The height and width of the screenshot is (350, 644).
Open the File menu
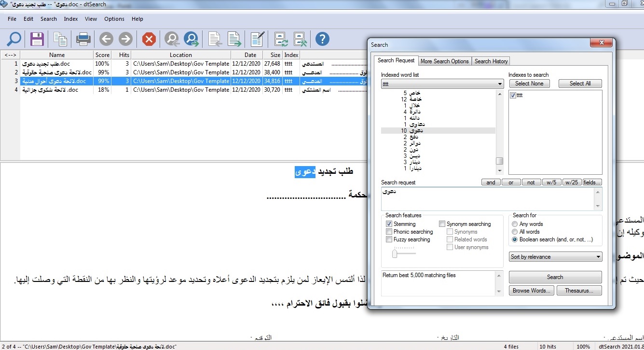pos(12,19)
